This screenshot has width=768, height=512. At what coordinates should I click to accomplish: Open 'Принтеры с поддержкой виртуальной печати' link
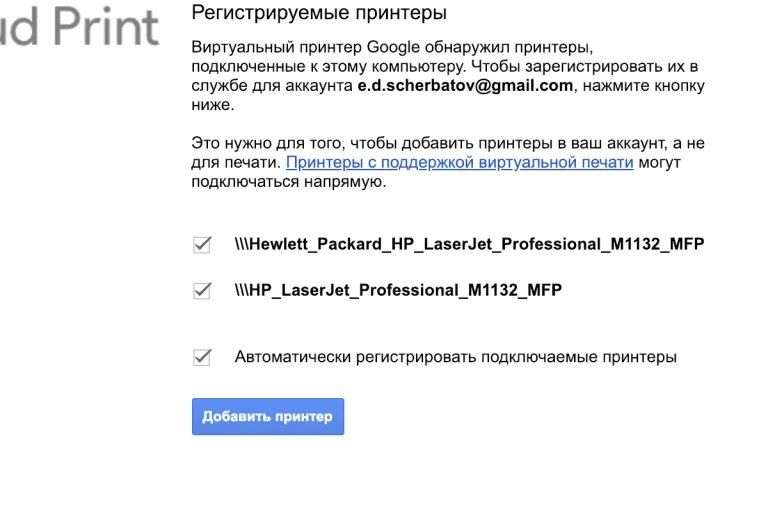point(459,162)
